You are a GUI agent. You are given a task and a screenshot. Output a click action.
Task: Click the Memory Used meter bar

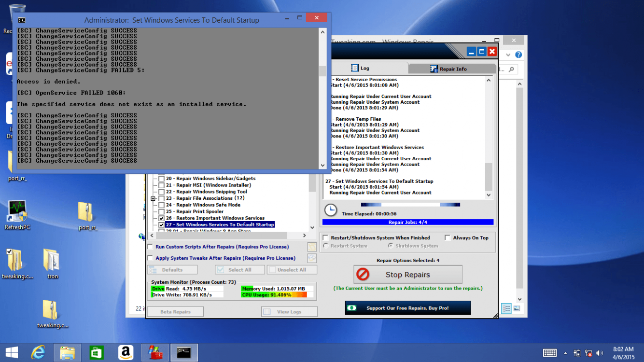tap(277, 289)
